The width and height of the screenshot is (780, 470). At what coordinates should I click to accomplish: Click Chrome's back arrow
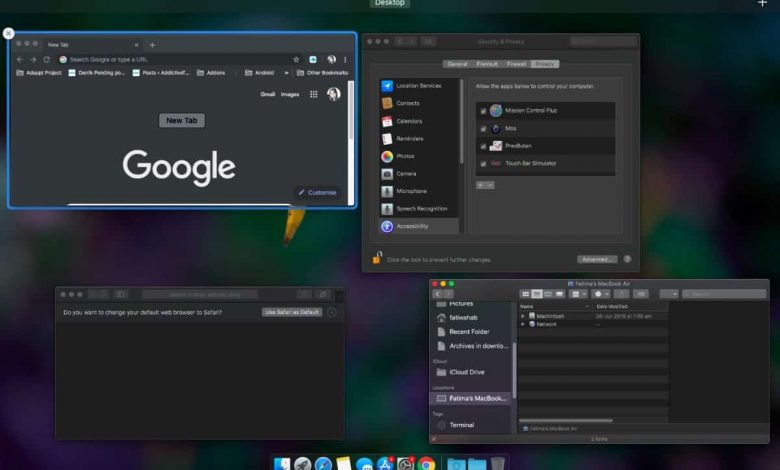20,60
